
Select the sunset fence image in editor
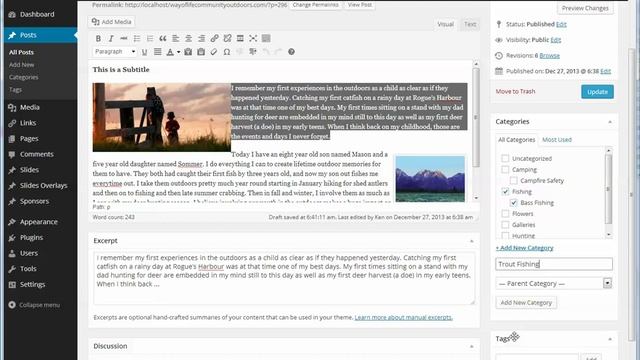pyautogui.click(x=162, y=118)
